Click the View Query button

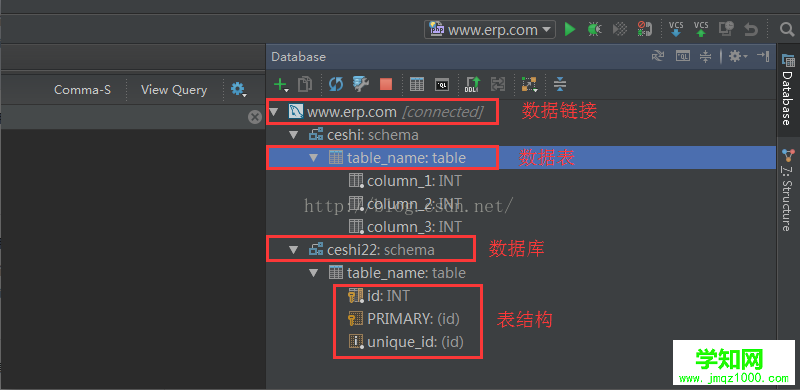point(174,90)
